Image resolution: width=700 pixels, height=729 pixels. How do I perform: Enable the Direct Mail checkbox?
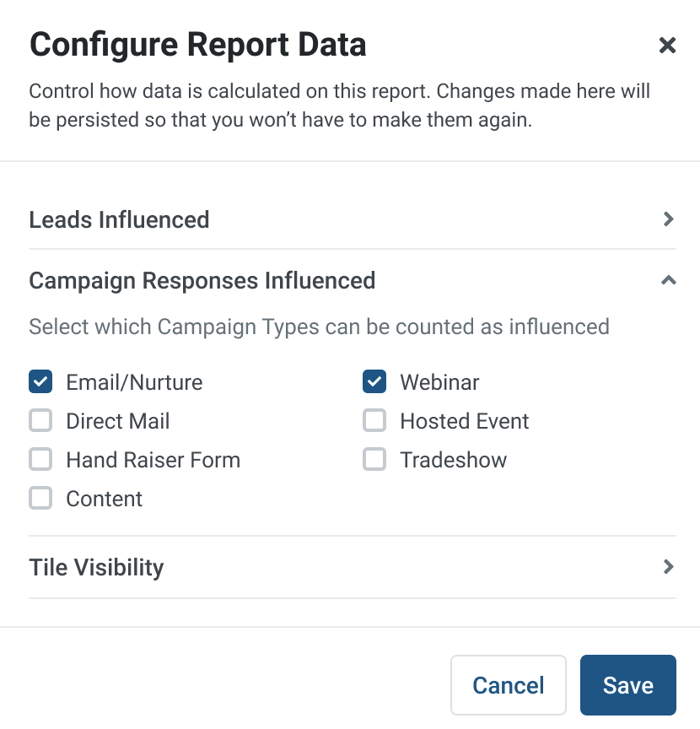point(40,421)
